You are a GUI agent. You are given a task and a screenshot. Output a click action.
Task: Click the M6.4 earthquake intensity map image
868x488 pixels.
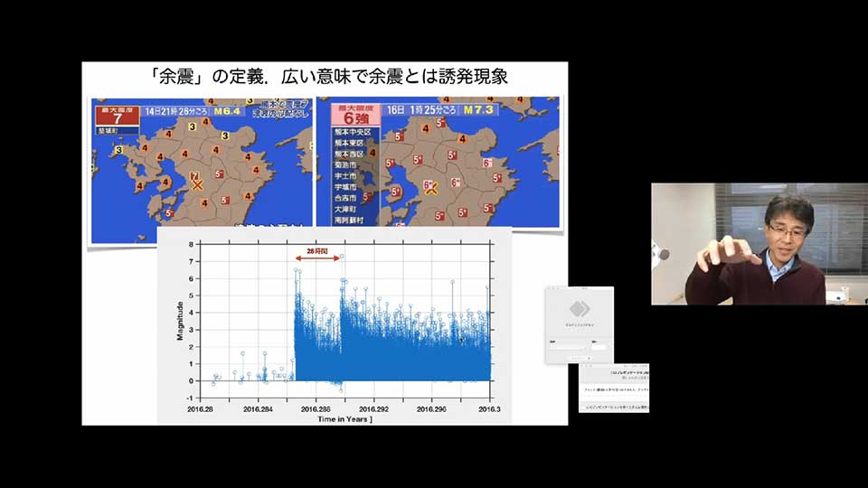point(202,171)
